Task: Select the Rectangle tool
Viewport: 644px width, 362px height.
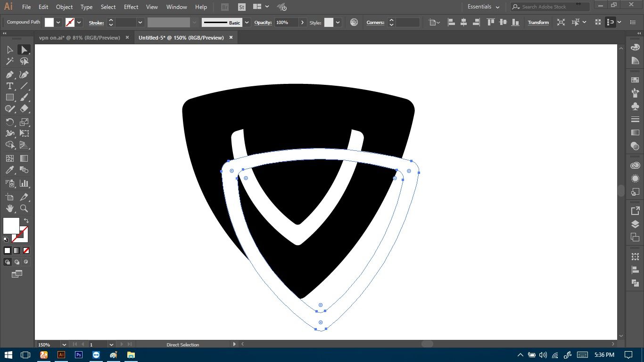Action: tap(9, 97)
